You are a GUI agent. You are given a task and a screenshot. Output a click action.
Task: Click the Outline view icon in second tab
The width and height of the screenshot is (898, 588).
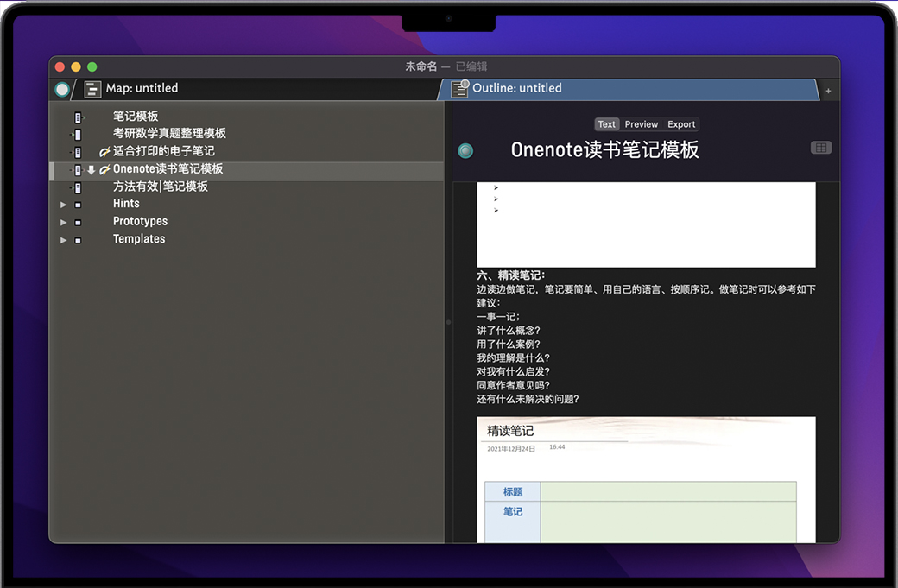coord(459,88)
